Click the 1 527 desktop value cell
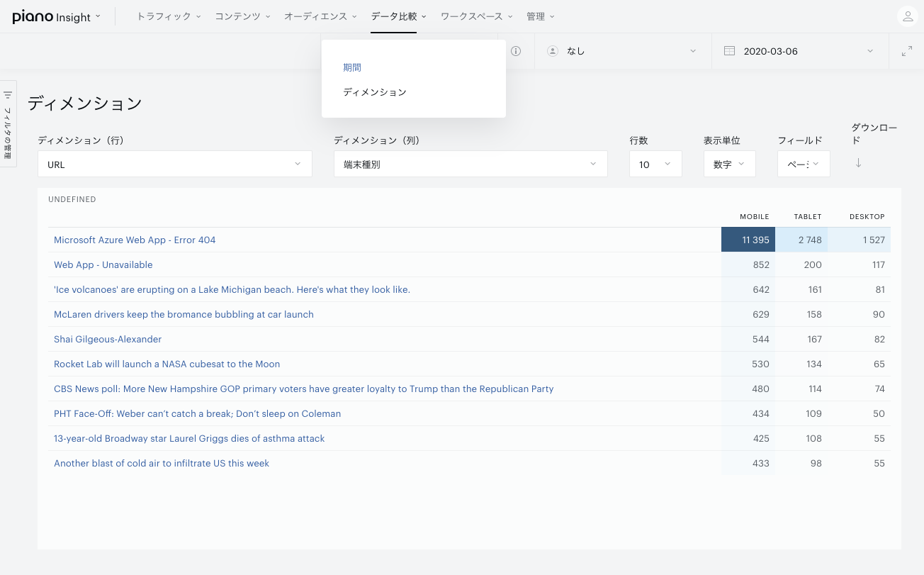 pyautogui.click(x=860, y=240)
